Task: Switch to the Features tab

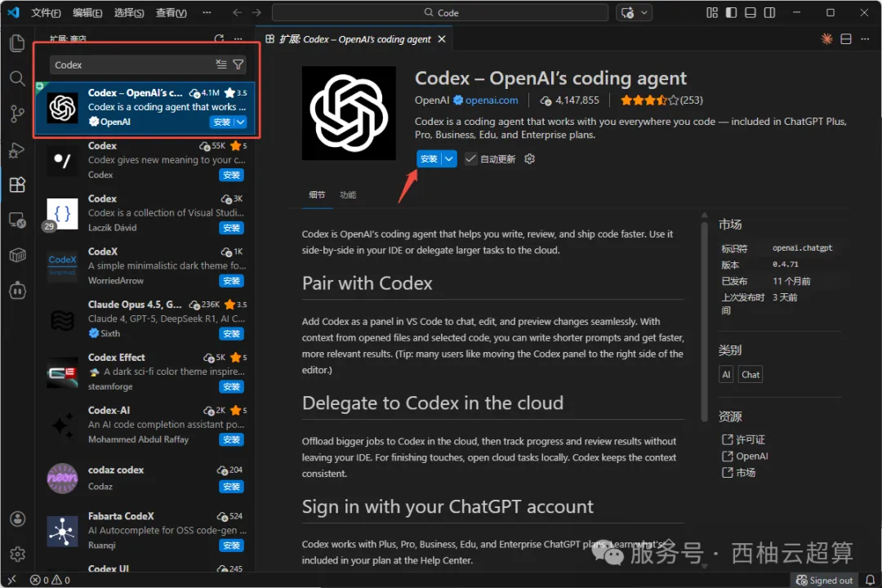Action: pos(348,194)
